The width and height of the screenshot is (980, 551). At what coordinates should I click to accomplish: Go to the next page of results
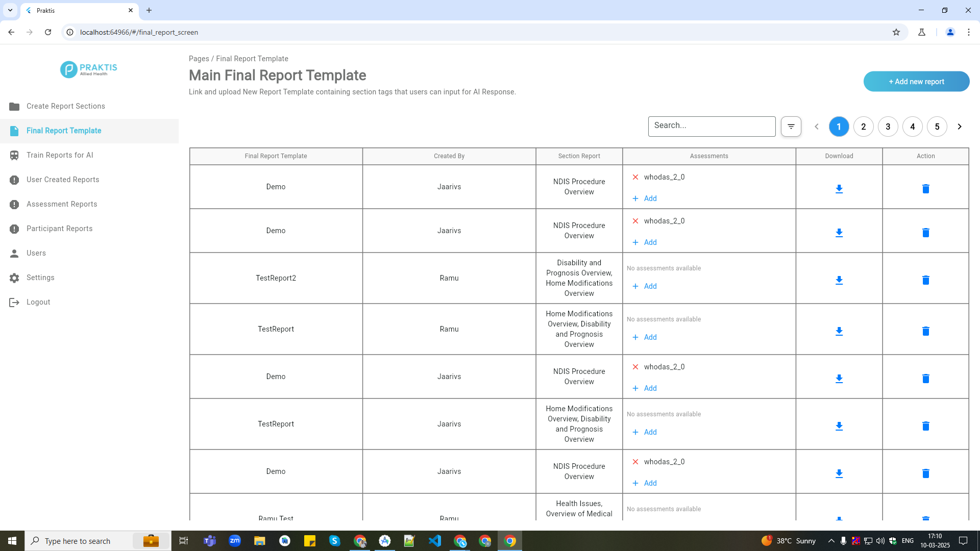click(x=959, y=127)
